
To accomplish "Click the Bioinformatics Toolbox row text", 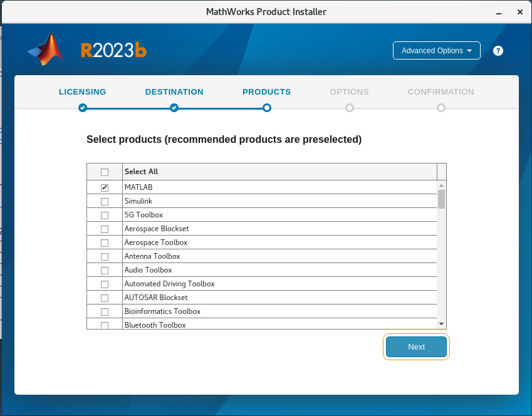I will tap(162, 311).
